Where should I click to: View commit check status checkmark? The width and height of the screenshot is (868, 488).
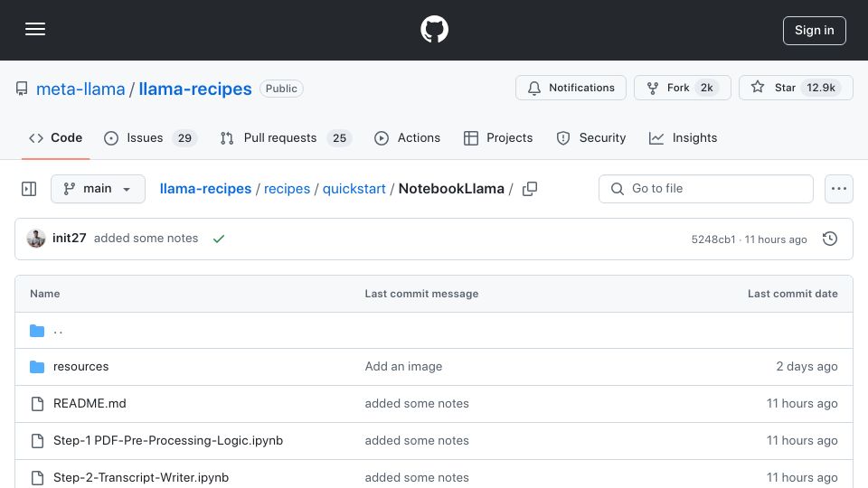(x=219, y=239)
